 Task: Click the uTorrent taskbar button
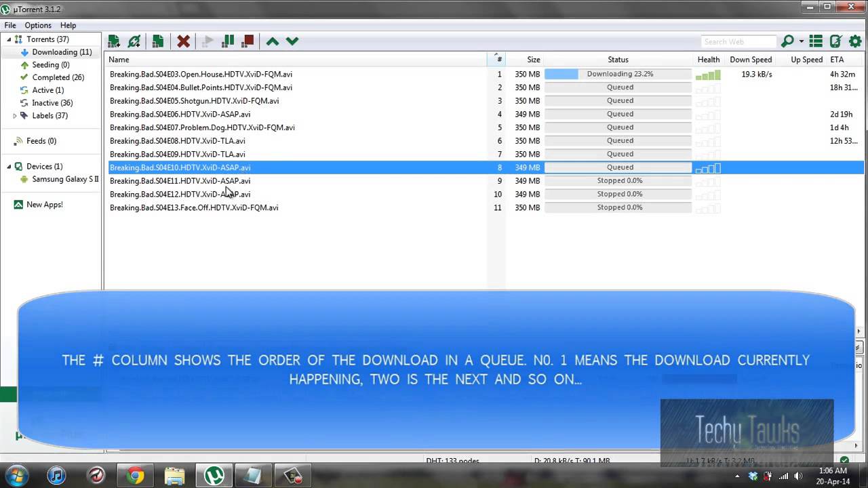click(x=214, y=476)
